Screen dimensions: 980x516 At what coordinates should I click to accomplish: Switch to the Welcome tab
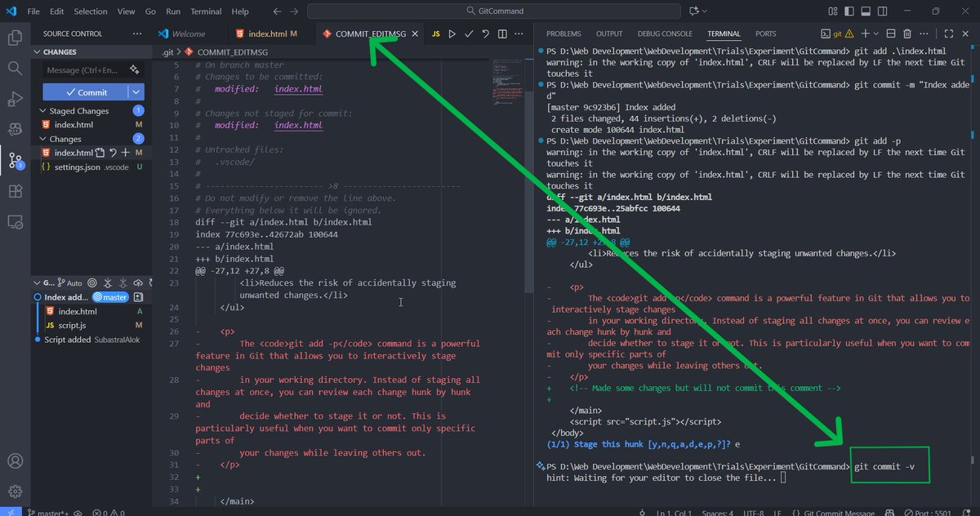coord(189,34)
